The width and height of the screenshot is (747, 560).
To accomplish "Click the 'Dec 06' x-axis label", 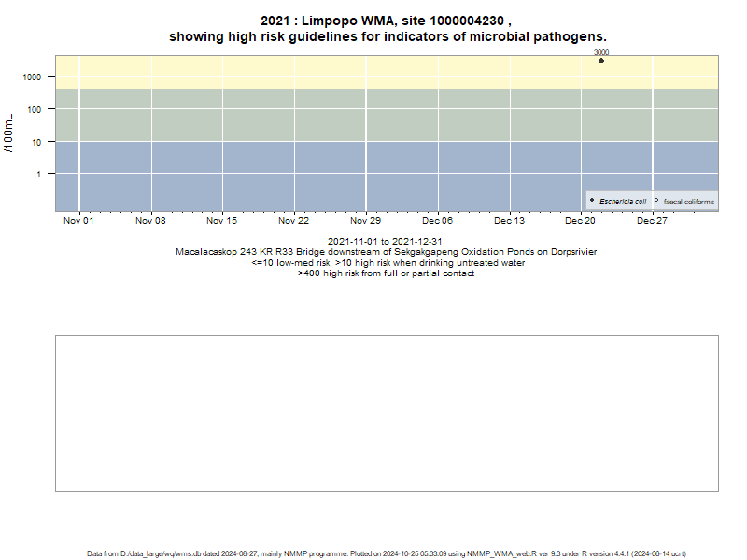I will pos(437,221).
